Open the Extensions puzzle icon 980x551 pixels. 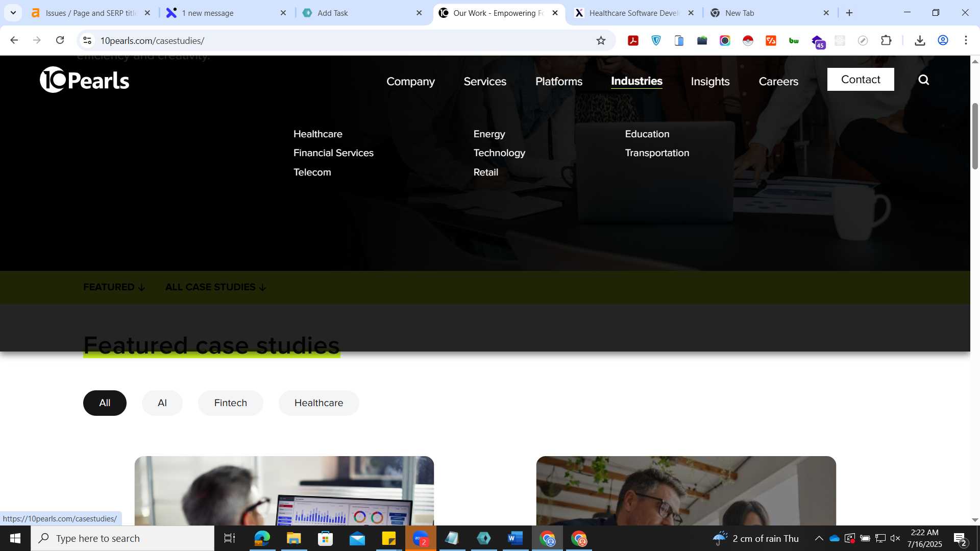(x=886, y=40)
